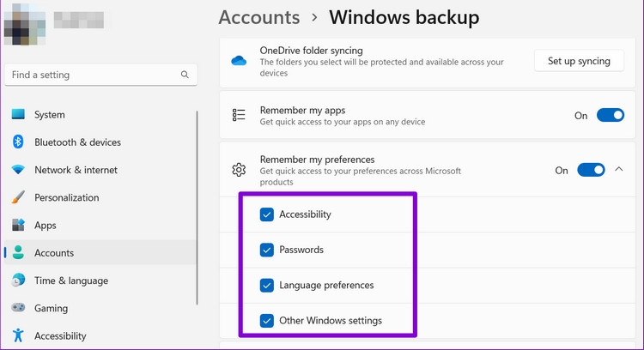644x350 pixels.
Task: Click the Remember my apps list icon
Action: 239,115
